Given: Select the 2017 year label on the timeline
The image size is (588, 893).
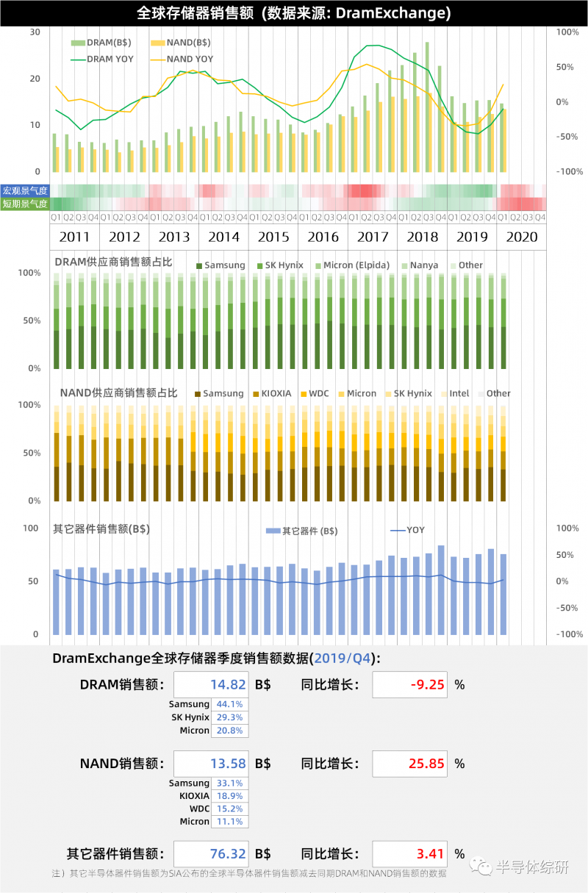Looking at the screenshot, I should [373, 237].
